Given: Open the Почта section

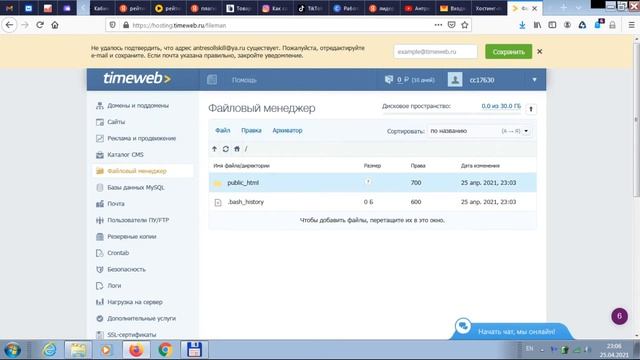Looking at the screenshot, I should point(116,204).
